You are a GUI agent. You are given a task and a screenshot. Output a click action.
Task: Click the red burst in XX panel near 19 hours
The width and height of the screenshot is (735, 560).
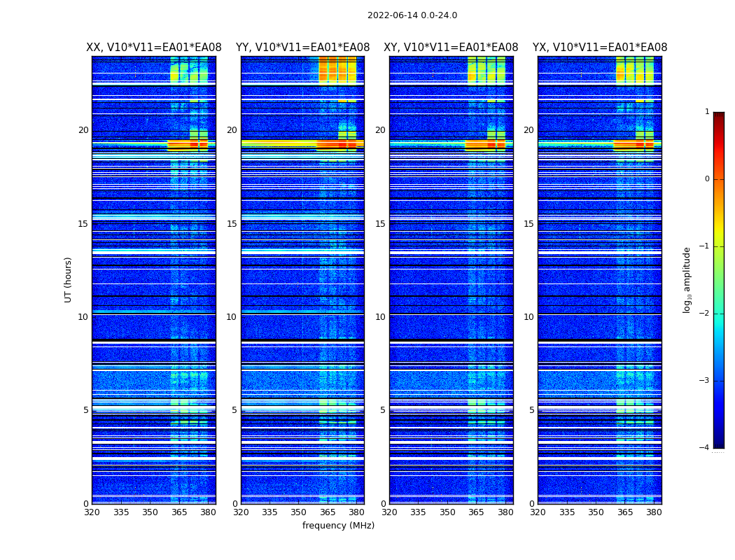click(188, 146)
